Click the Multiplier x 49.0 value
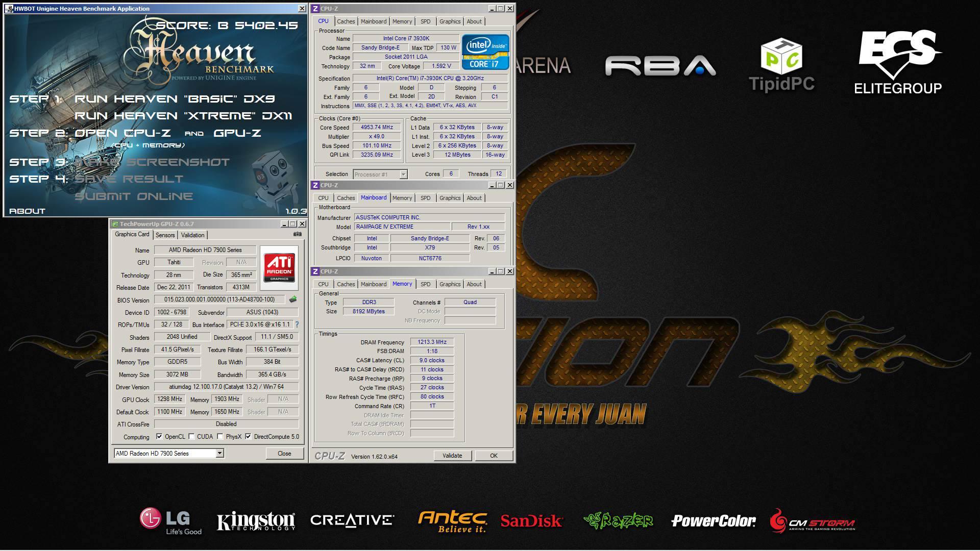Viewport: 980px width, 551px height. (x=377, y=137)
